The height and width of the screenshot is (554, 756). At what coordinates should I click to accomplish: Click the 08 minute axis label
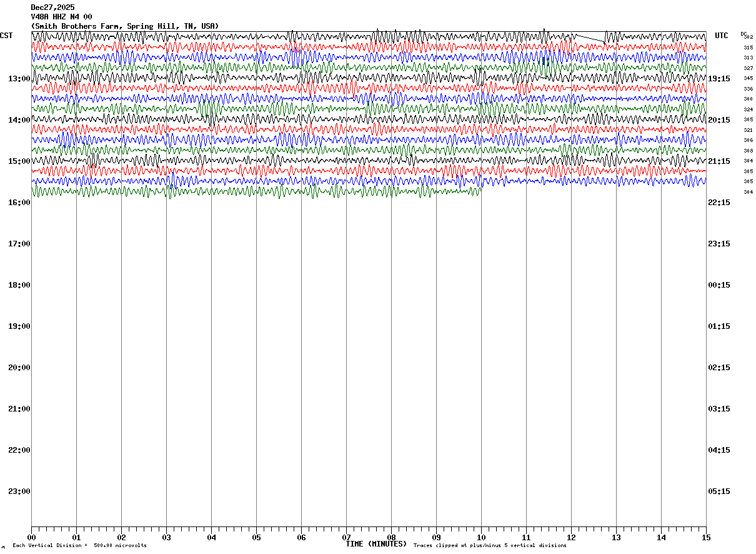click(x=391, y=538)
